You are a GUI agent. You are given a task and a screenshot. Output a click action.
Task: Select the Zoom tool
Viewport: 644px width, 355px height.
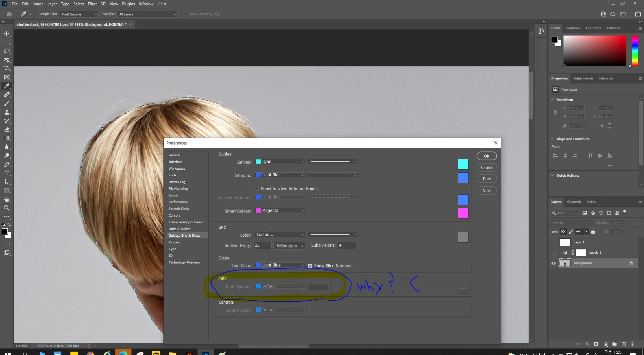(x=7, y=208)
